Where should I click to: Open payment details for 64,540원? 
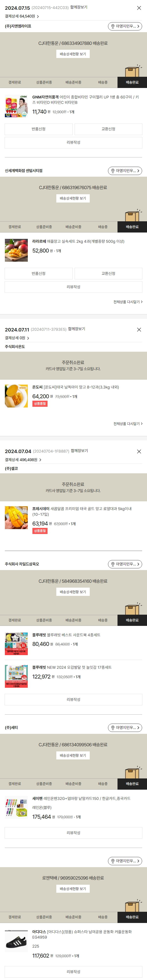(x=22, y=16)
